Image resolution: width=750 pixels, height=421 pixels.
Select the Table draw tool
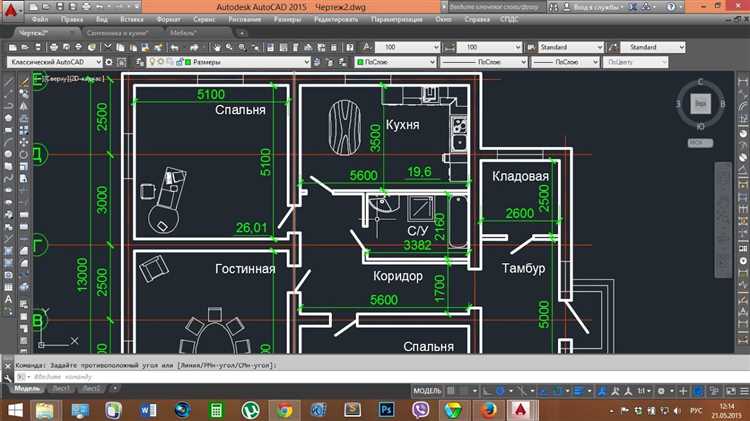[9, 287]
